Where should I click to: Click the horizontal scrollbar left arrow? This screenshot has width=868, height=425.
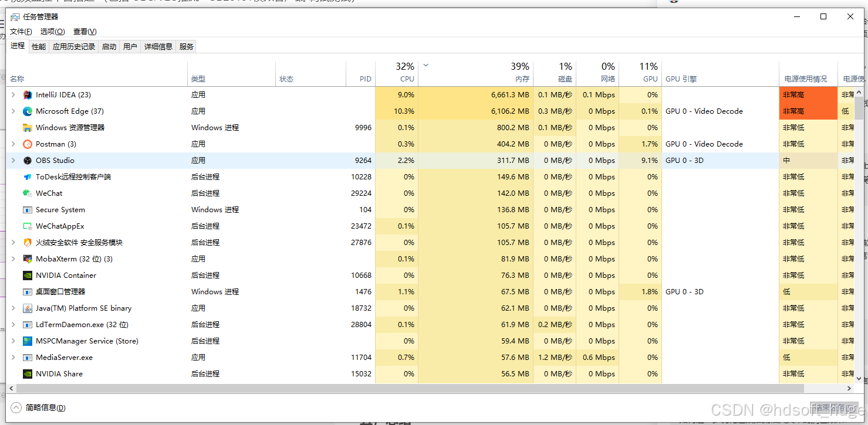pos(11,389)
